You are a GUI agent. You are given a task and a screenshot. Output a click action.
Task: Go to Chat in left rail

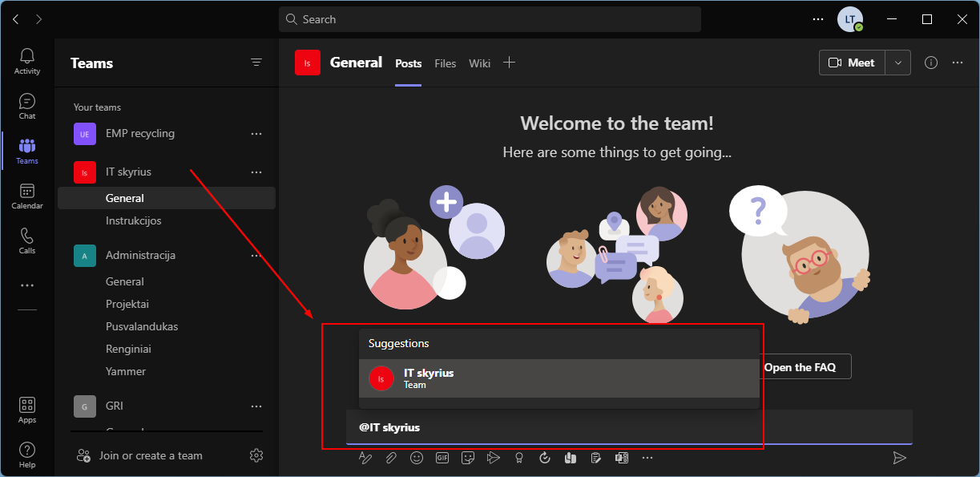coord(27,106)
